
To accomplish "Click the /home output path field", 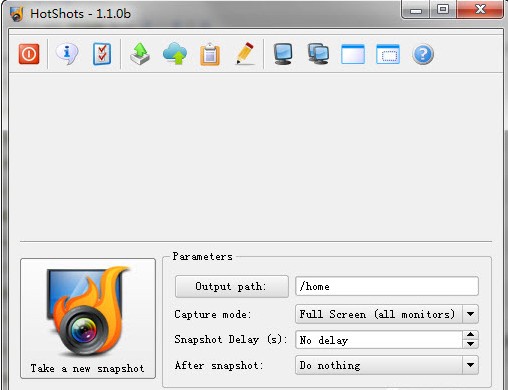I will [387, 286].
